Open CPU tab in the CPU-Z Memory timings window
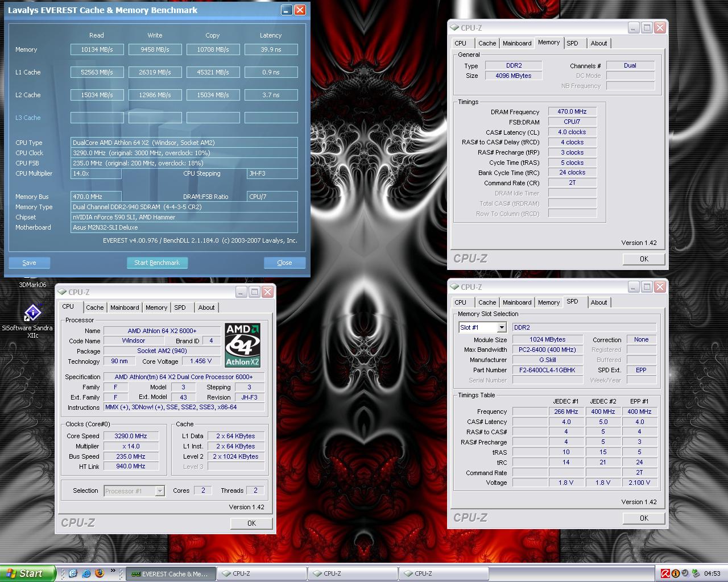This screenshot has width=728, height=582. tap(461, 43)
